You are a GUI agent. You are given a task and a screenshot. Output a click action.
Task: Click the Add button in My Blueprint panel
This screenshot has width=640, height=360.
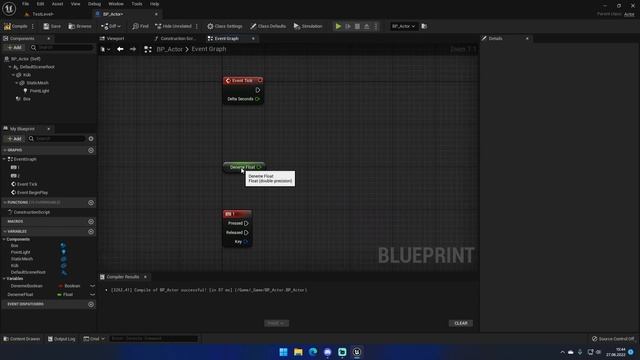tap(15, 139)
